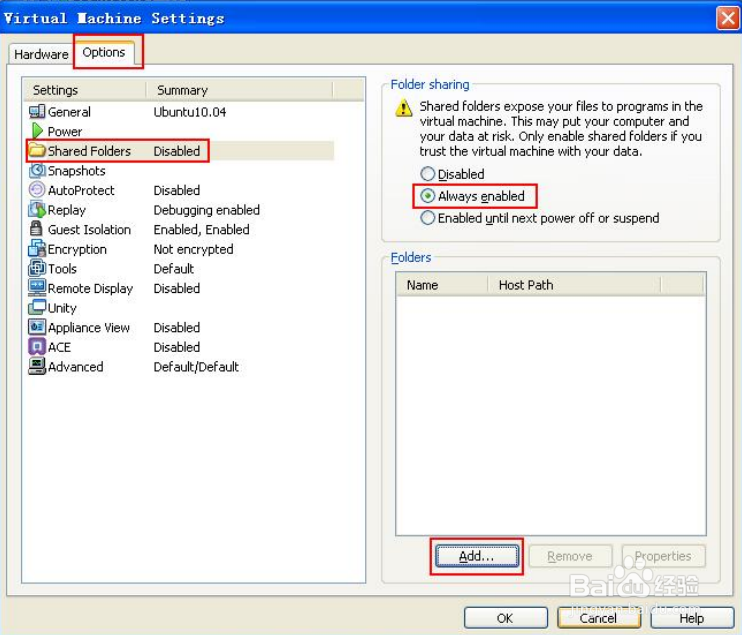The height and width of the screenshot is (635, 742).
Task: Click the Encryption icon
Action: click(37, 249)
